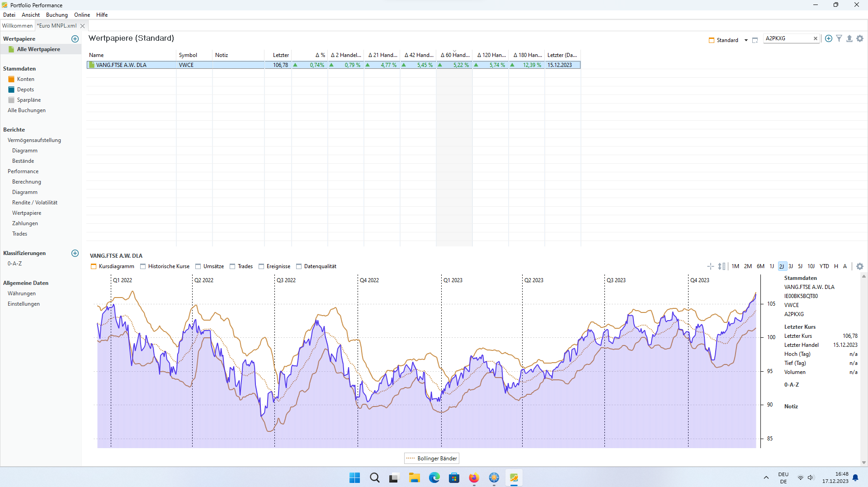
Task: Open Windows Start menu
Action: (x=354, y=478)
